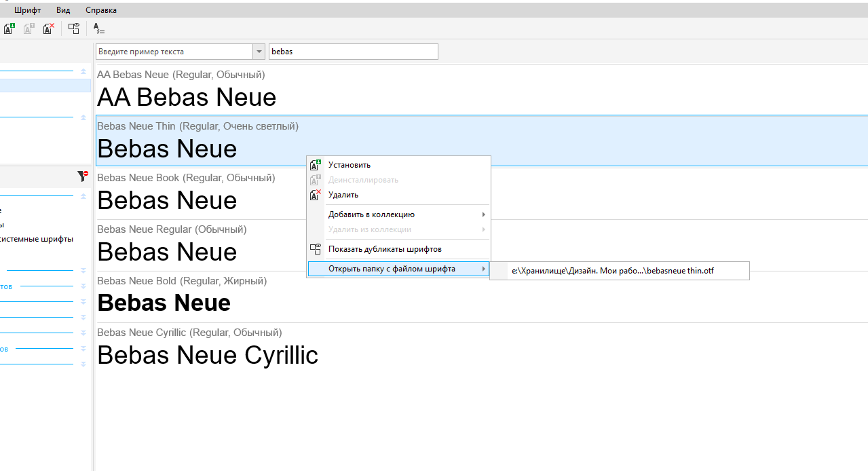Expand the sidebar section labeled ending in 'тов'
Image resolution: width=868 pixels, height=471 pixels.
(83, 286)
